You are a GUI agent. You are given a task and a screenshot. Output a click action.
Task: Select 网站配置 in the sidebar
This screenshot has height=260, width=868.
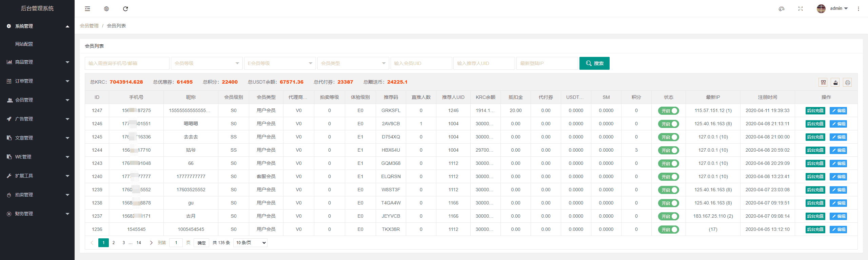point(24,44)
